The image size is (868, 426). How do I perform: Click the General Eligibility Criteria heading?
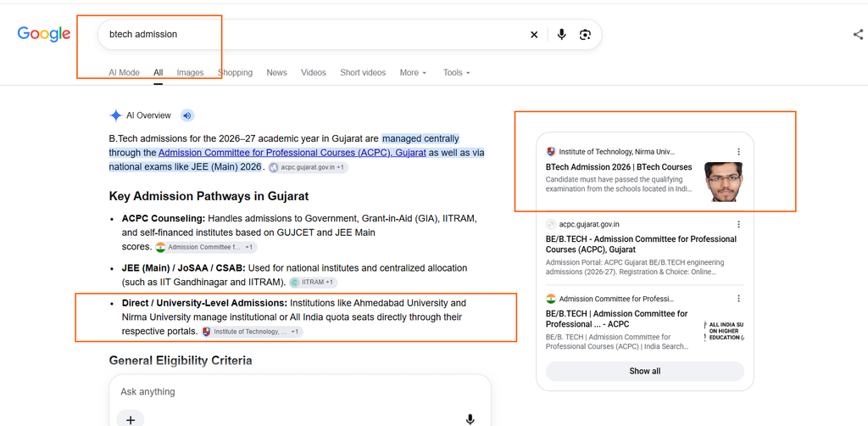181,361
